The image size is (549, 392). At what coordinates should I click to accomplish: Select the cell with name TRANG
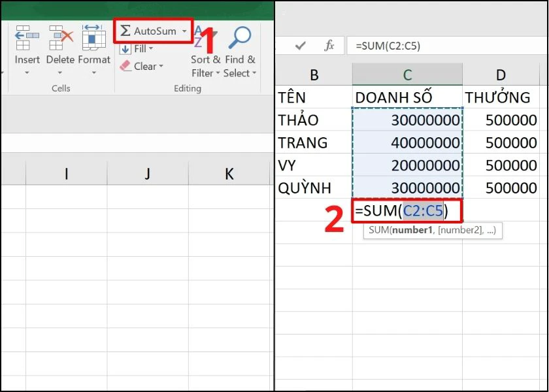pos(314,142)
